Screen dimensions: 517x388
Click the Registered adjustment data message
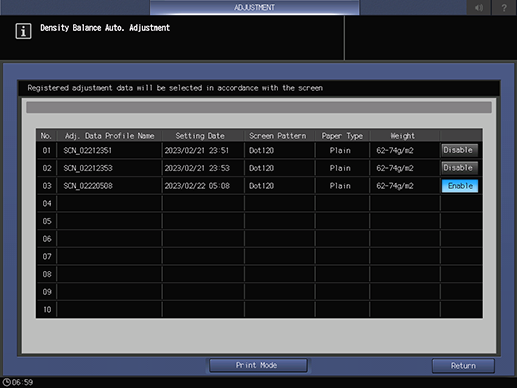(175, 88)
